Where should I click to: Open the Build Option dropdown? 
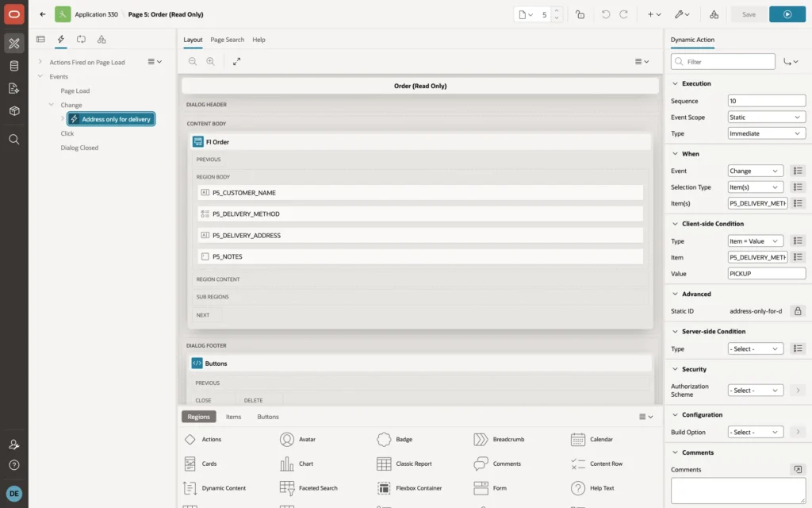coord(755,433)
